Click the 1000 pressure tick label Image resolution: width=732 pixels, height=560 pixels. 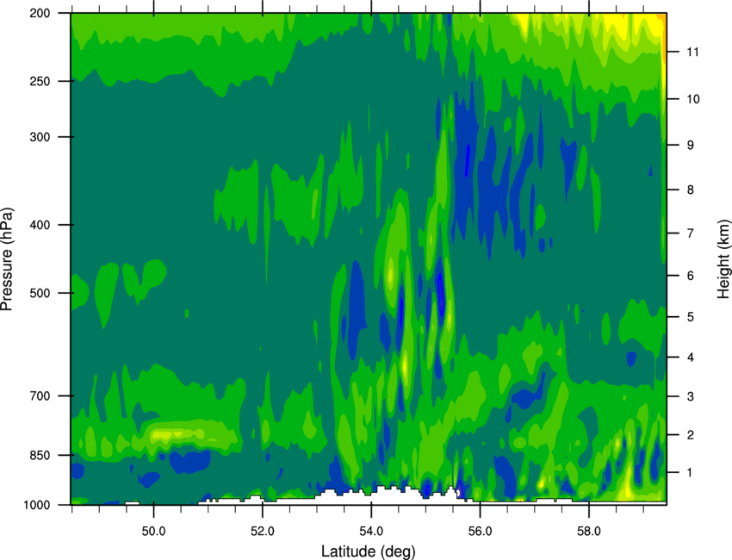point(37,505)
